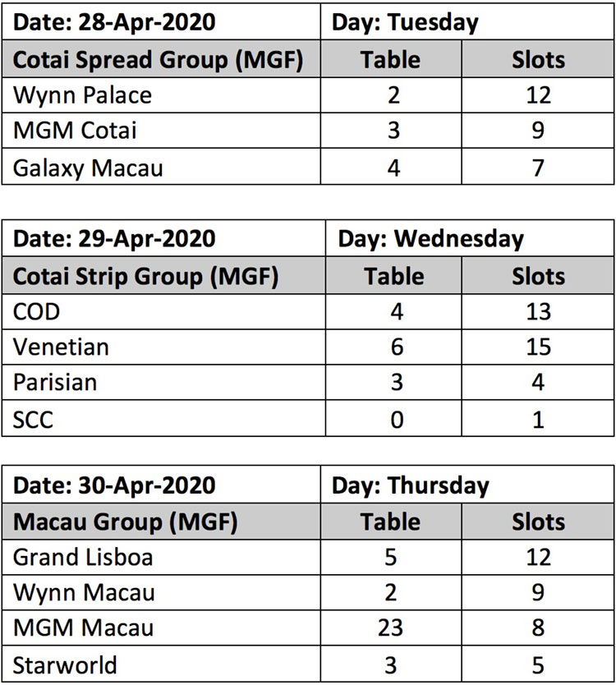The width and height of the screenshot is (616, 685).
Task: Click Wynn Palace slots value 12
Action: click(x=538, y=95)
